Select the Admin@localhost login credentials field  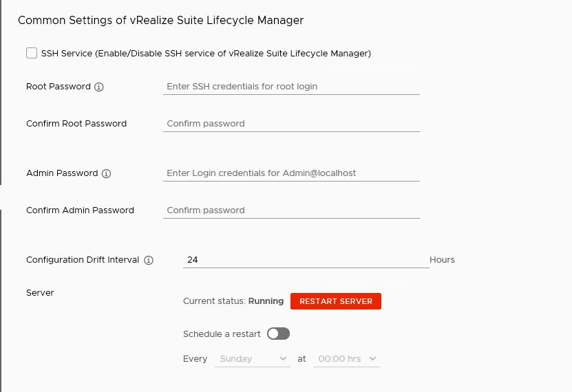(x=291, y=173)
